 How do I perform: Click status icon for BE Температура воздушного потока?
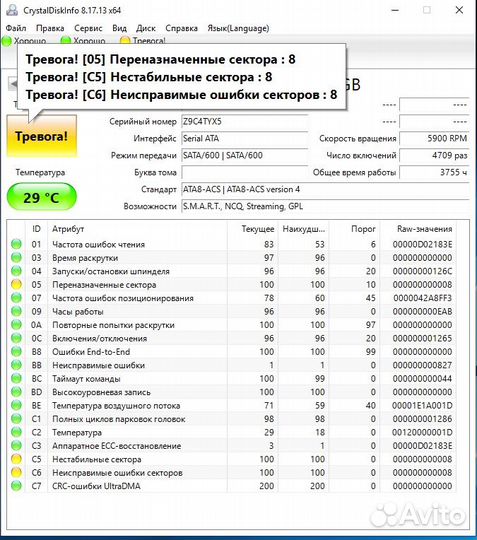pos(16,405)
